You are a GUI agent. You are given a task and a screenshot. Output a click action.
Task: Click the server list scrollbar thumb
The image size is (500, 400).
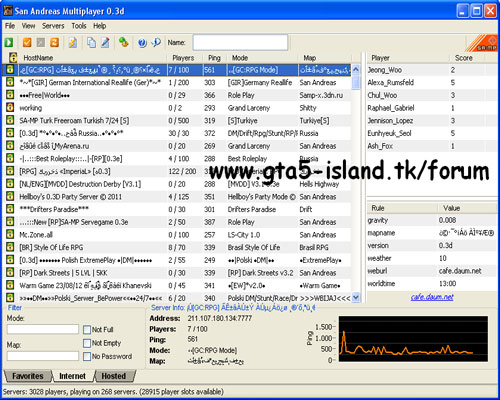coord(356,82)
